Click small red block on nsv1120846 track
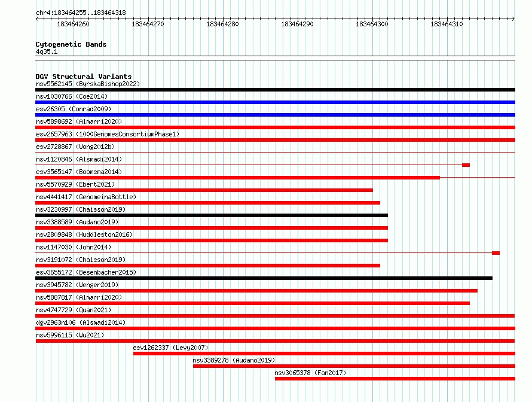532x402 pixels. [466, 165]
